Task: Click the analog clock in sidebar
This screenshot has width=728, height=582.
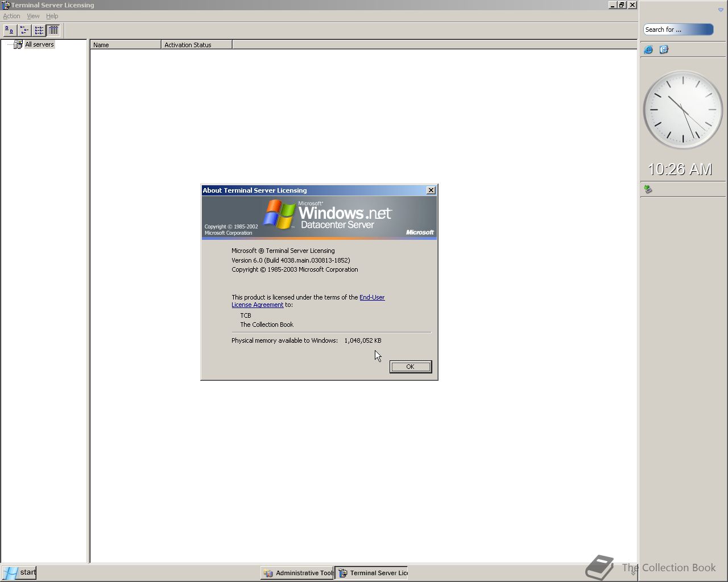Action: [682, 110]
